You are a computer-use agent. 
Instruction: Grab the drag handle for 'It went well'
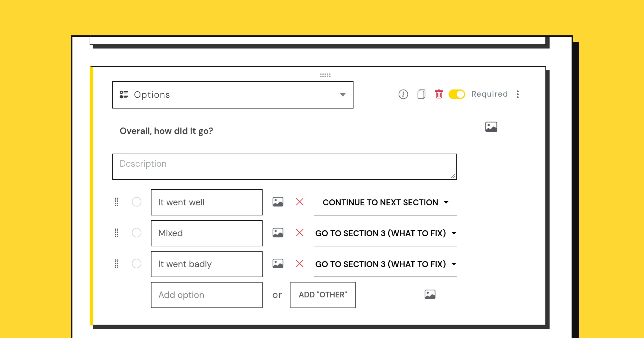(117, 202)
